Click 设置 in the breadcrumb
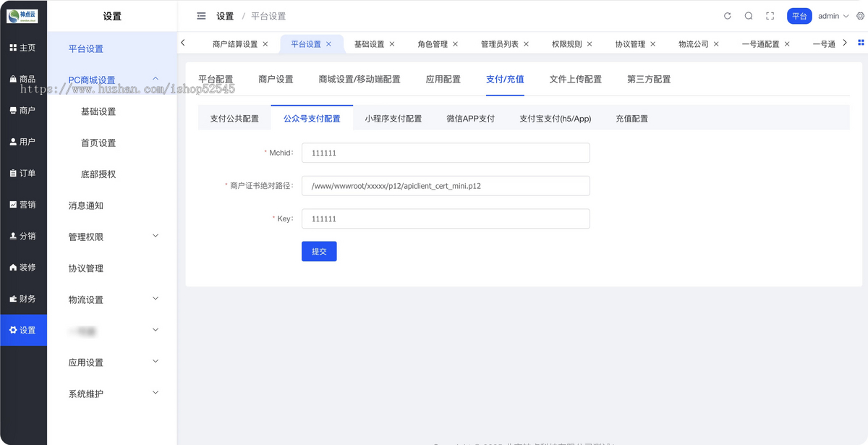Image resolution: width=868 pixels, height=445 pixels. (225, 16)
